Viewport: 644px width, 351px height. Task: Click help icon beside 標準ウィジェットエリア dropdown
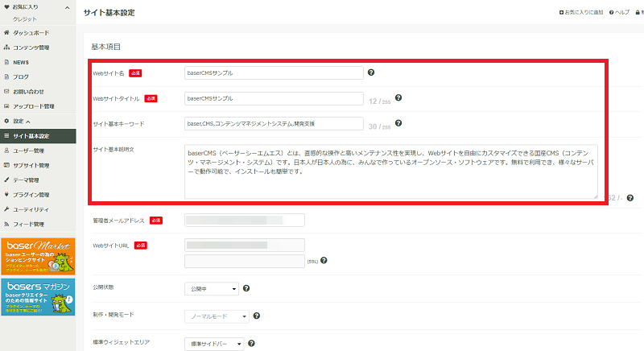(x=251, y=343)
